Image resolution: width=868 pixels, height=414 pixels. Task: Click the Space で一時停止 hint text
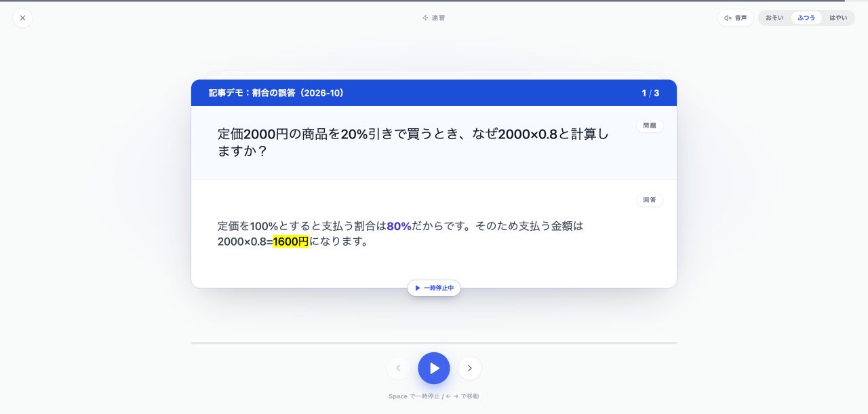click(x=434, y=396)
